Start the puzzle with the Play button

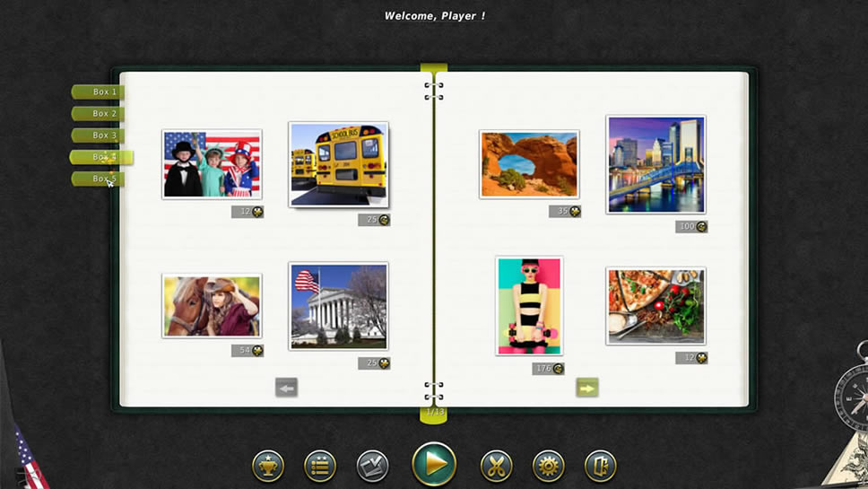coord(434,464)
